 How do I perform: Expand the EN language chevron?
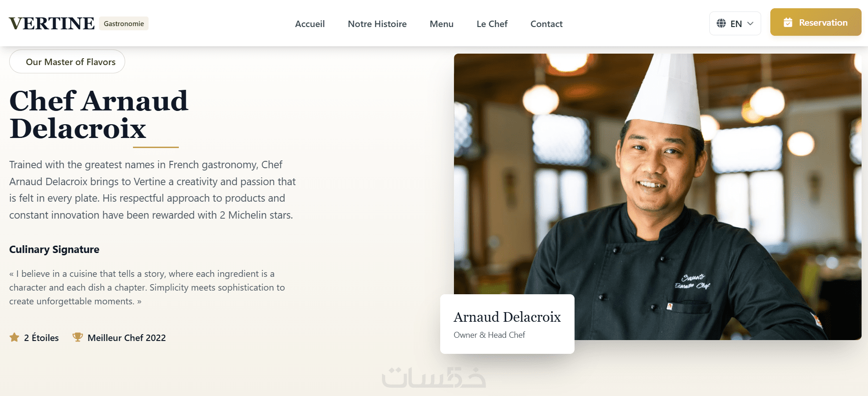pos(750,23)
